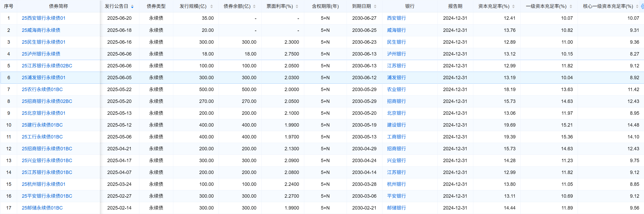Sort by 核心一级资本充足率(%) arrows
The image size is (644, 214).
637,7
